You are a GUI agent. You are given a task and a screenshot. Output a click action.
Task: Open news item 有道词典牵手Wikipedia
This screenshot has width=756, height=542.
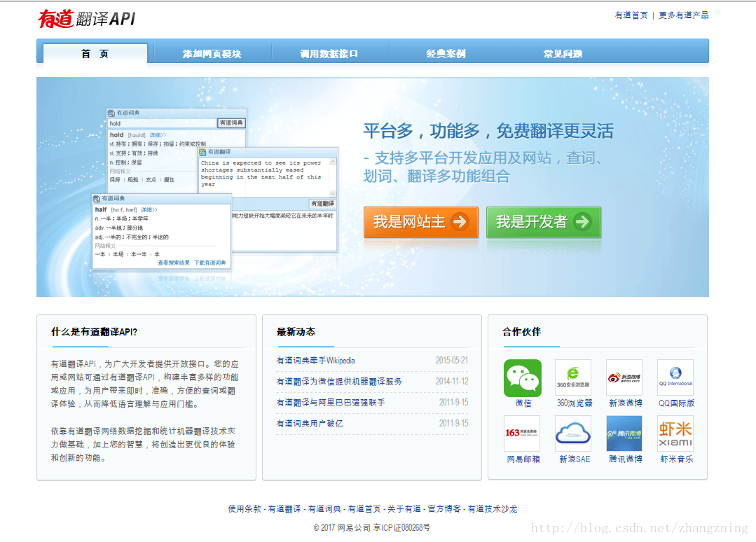point(316,361)
